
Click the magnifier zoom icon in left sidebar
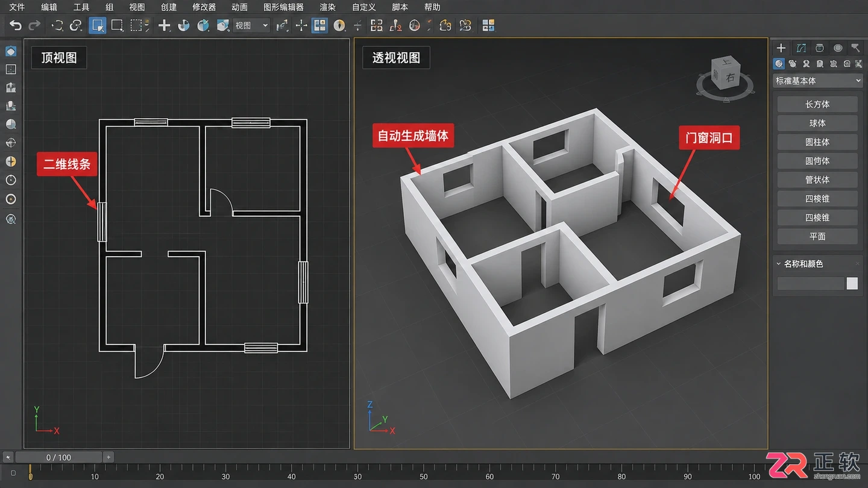[x=11, y=125]
